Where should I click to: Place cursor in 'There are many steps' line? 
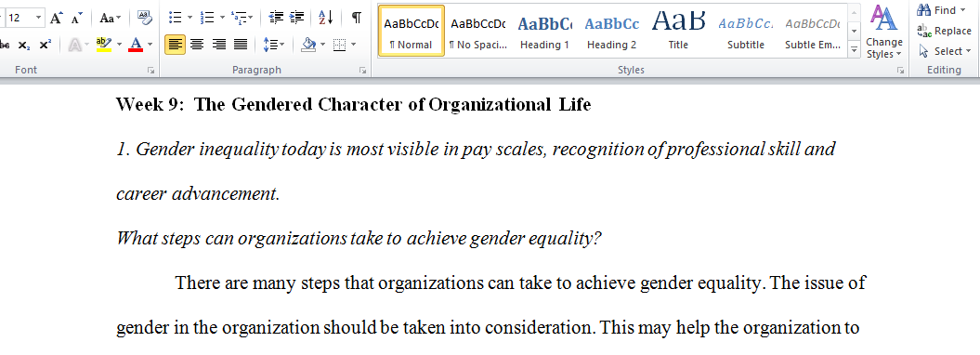coord(520,283)
